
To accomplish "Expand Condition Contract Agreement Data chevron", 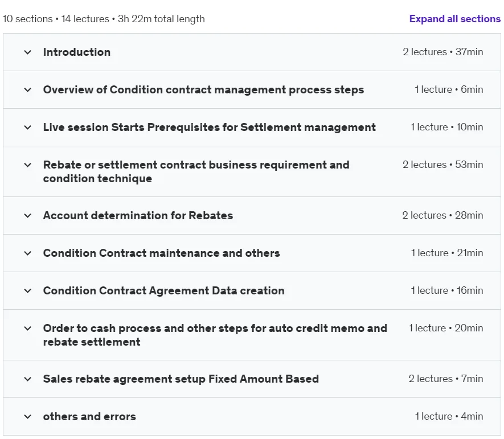I will pos(28,290).
